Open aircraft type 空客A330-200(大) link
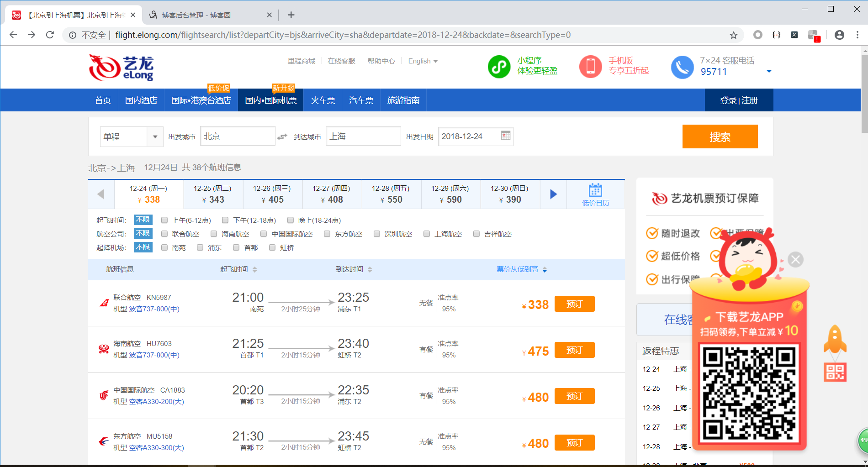 tap(156, 402)
